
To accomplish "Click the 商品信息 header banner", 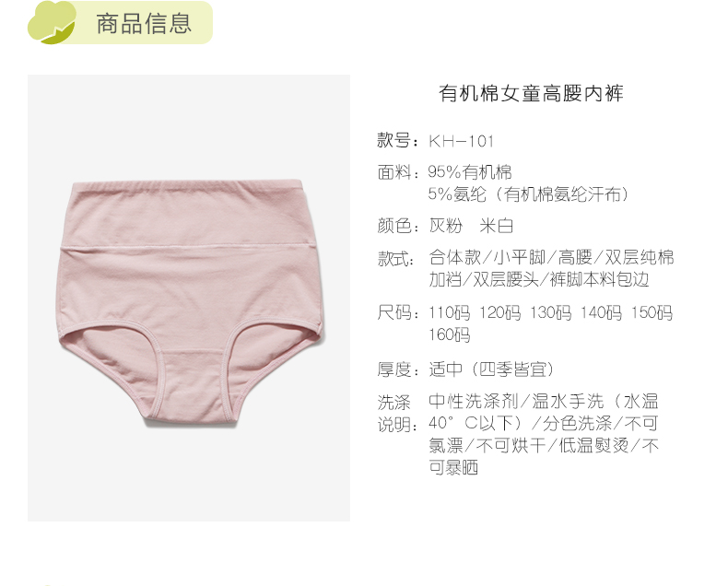I will click(x=120, y=23).
